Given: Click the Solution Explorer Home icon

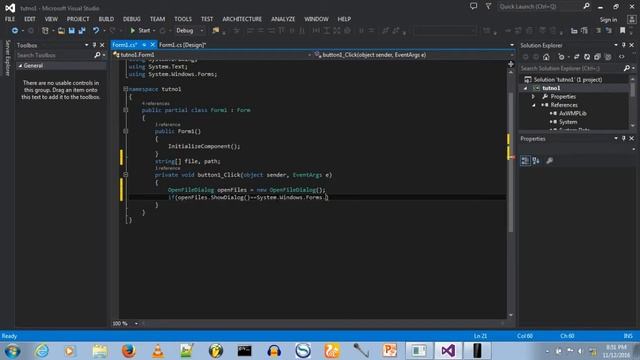Looking at the screenshot, I should click(x=546, y=57).
